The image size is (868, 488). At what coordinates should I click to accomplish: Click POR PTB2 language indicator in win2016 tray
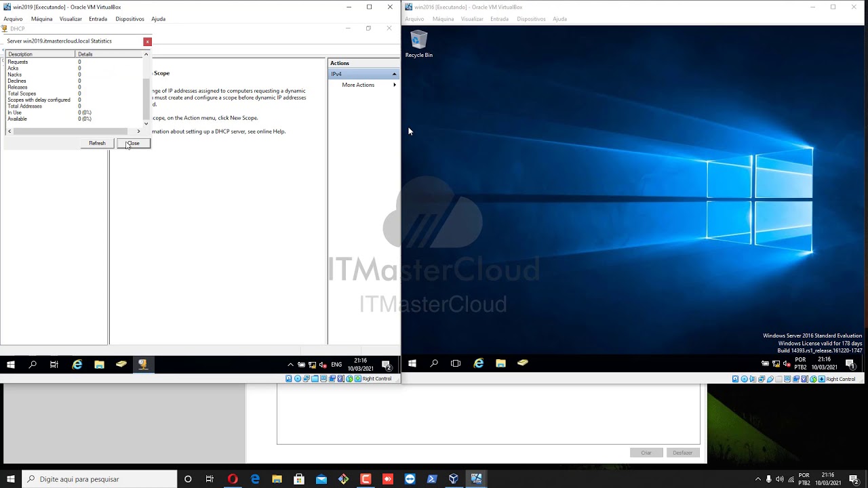tap(801, 363)
